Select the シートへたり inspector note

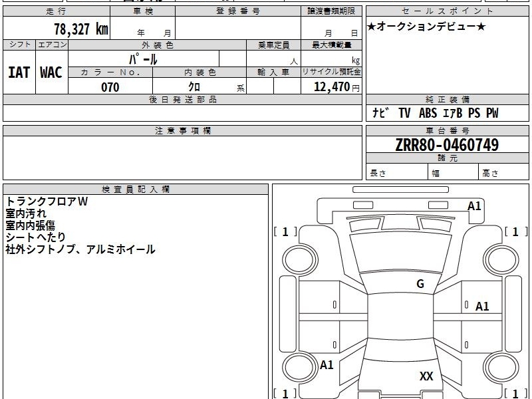pos(35,237)
